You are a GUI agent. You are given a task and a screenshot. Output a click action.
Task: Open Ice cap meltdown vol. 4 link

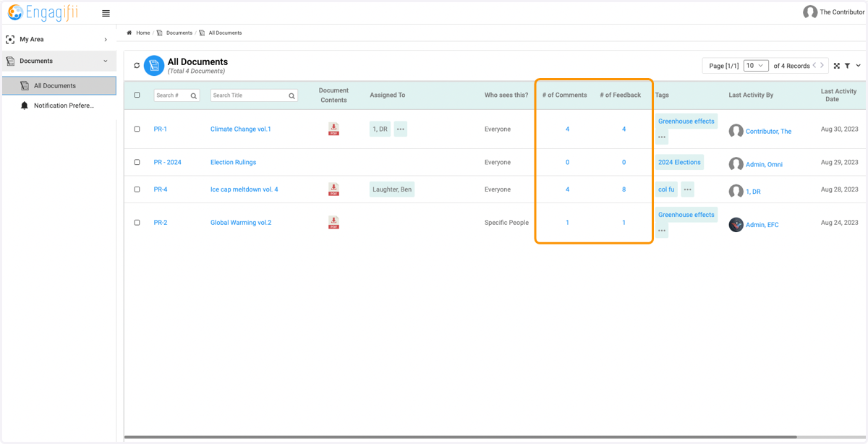pos(244,189)
